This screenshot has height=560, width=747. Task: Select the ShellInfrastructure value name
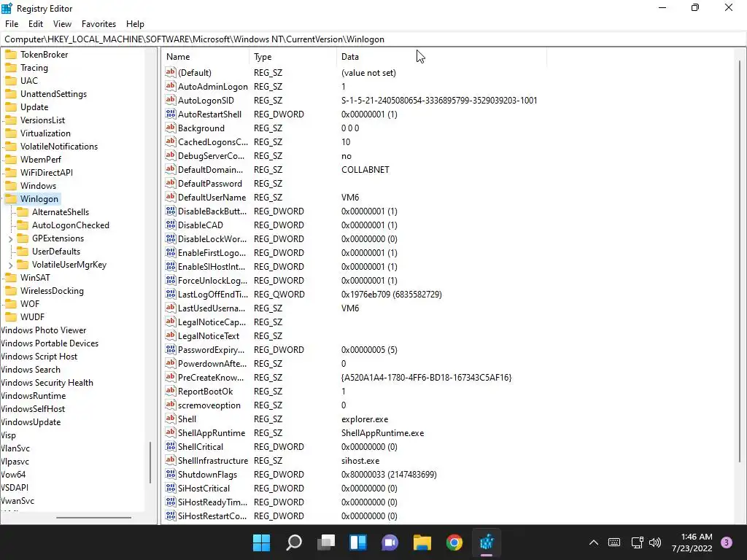(x=213, y=461)
